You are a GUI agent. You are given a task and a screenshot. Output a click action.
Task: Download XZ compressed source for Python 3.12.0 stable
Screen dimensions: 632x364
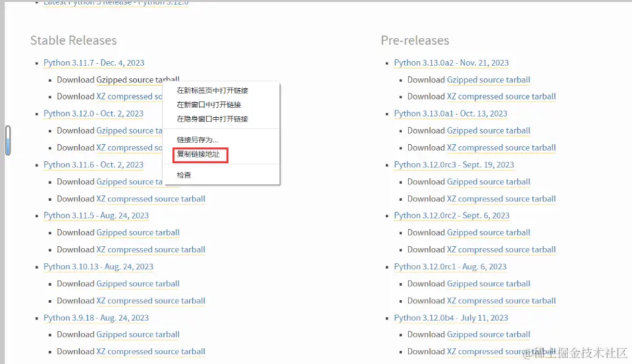[x=129, y=148]
